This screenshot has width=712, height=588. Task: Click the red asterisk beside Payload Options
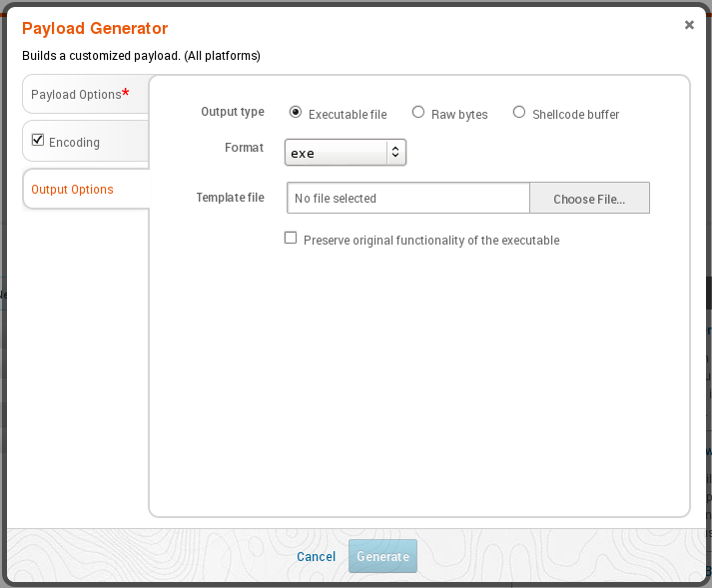[x=126, y=94]
